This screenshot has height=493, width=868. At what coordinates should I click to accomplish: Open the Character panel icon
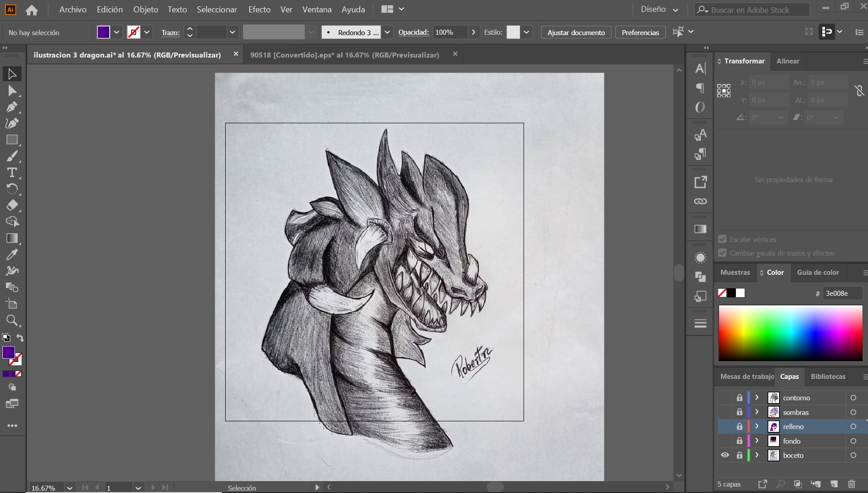(x=700, y=68)
